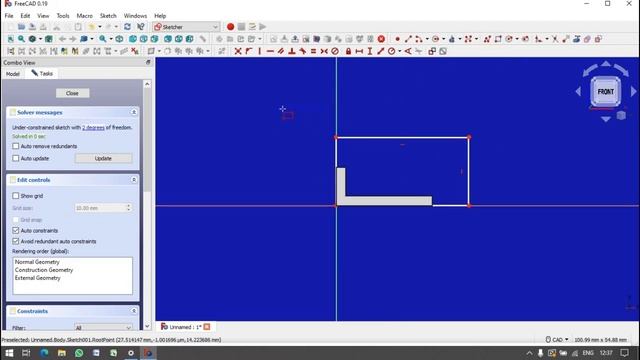Apply horizontal distance constraint

coord(359,51)
